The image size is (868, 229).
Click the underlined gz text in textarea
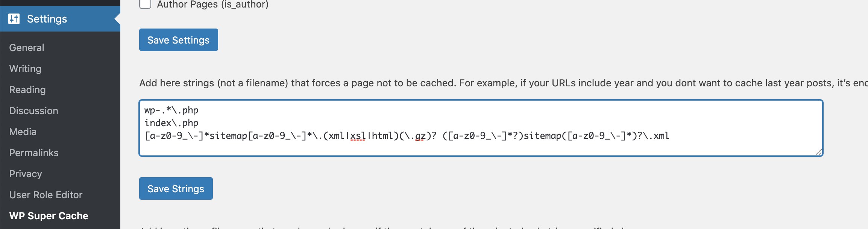coord(420,136)
